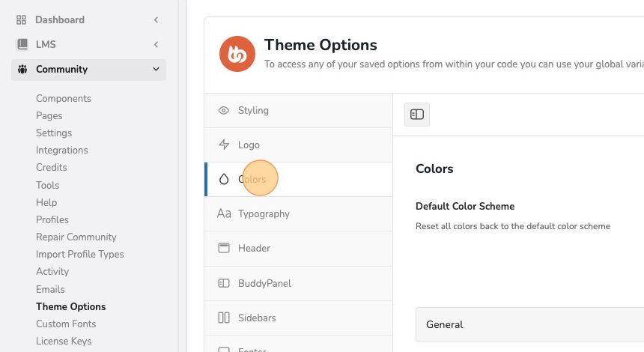Viewport: 644px width, 352px height.
Task: Open Emails under Community
Action: point(50,289)
